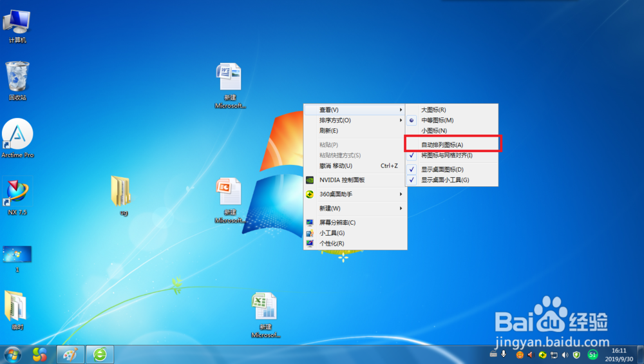
Task: Click the yellow-green plus tray icon
Action: pos(542,355)
